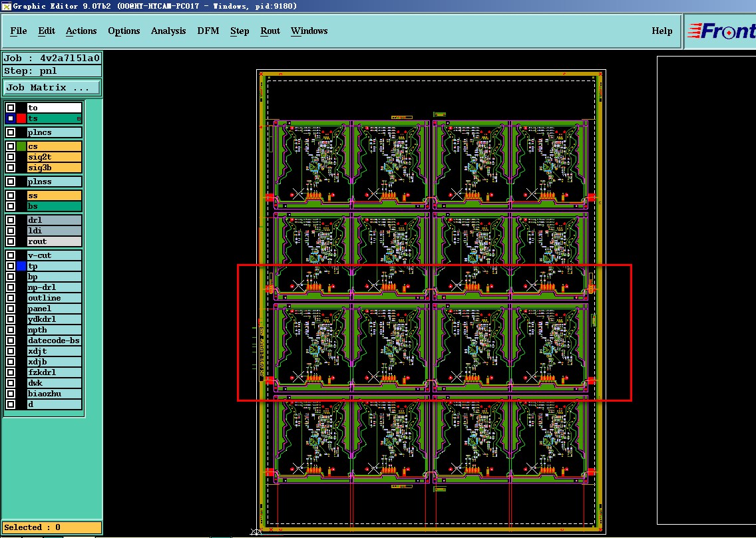
Task: Click the blue color swatch of tp layer
Action: (x=21, y=266)
